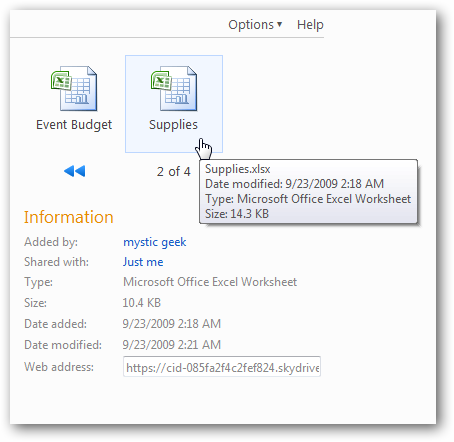Change sharing via Just me link
Image resolution: width=454 pixels, height=442 pixels.
click(x=143, y=262)
